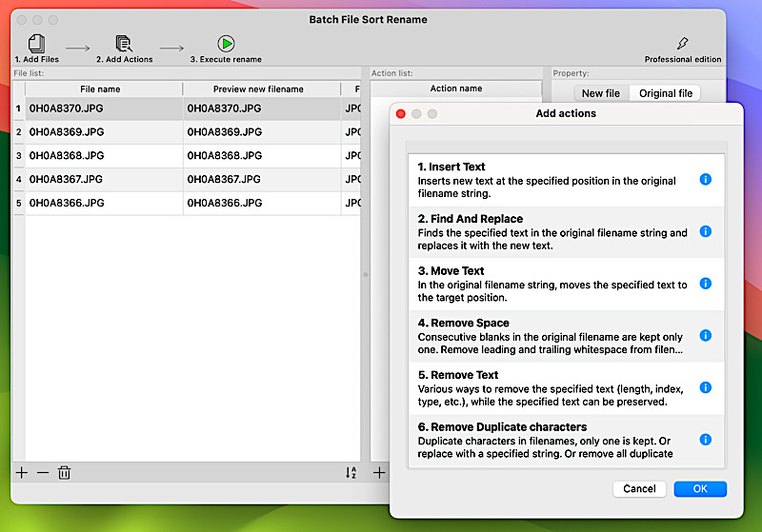Switch to the New file tab
The image size is (762, 532).
600,93
